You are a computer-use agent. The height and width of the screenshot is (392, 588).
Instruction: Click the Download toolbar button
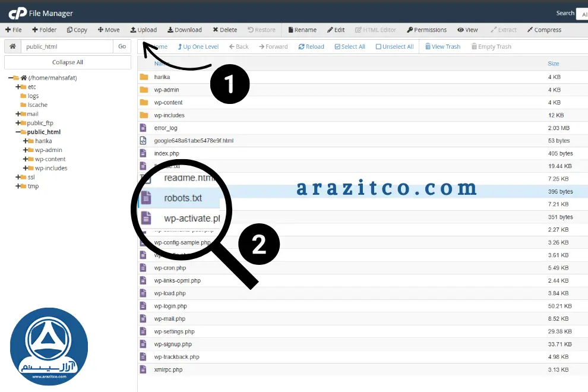[x=185, y=30]
